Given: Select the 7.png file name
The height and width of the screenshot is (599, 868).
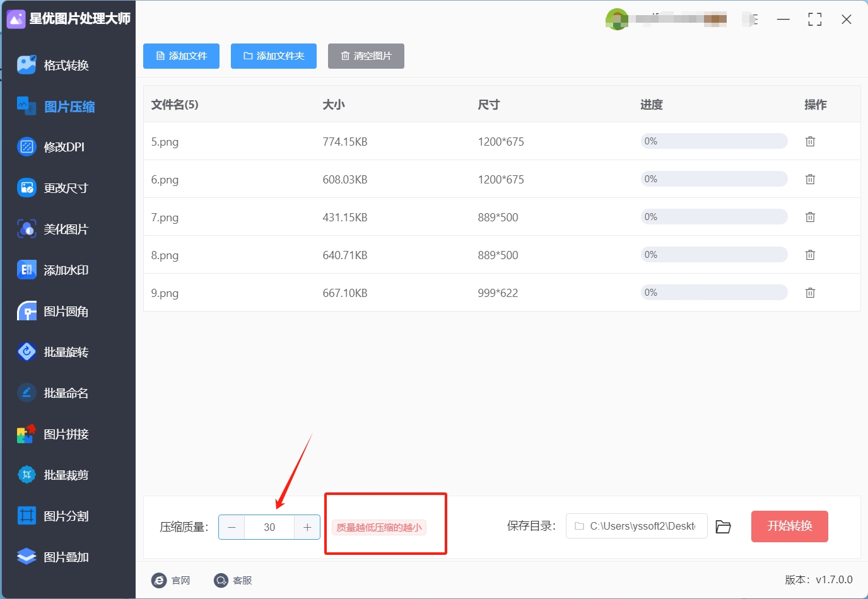Looking at the screenshot, I should [x=165, y=218].
